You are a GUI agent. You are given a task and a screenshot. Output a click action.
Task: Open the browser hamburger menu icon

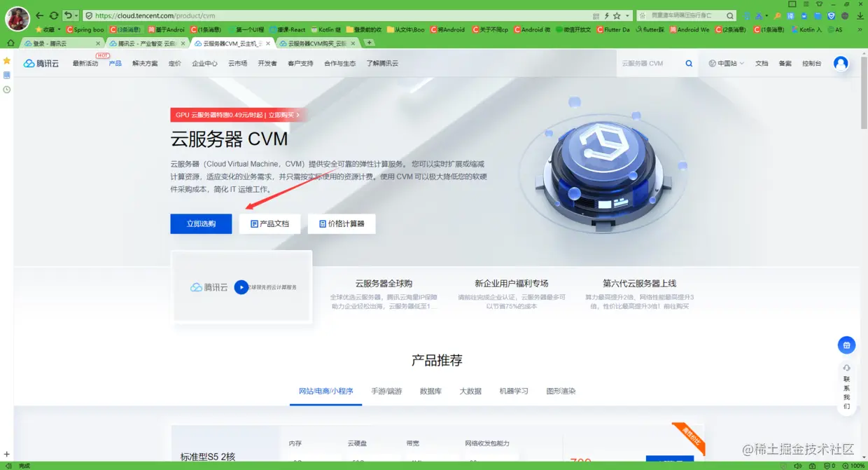tap(806, 4)
